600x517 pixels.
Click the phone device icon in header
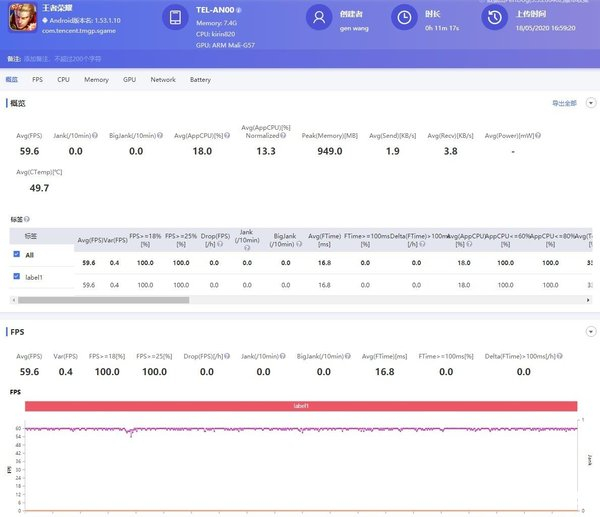pos(176,18)
